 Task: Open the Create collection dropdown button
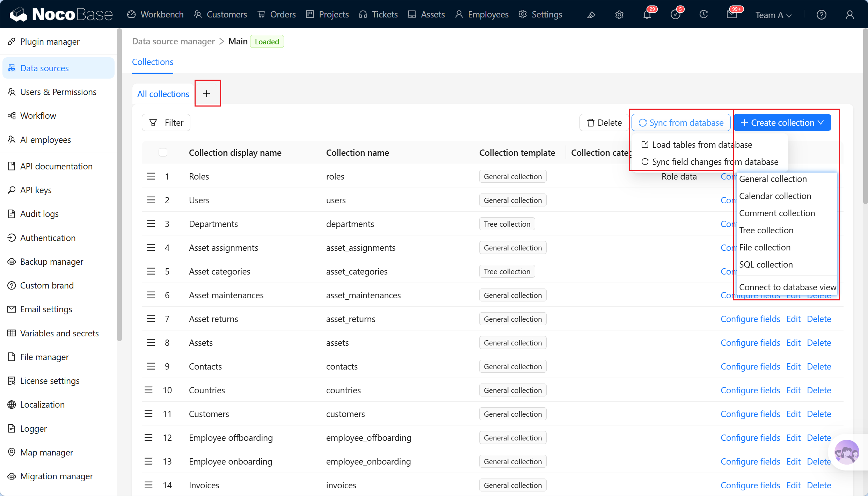point(782,123)
